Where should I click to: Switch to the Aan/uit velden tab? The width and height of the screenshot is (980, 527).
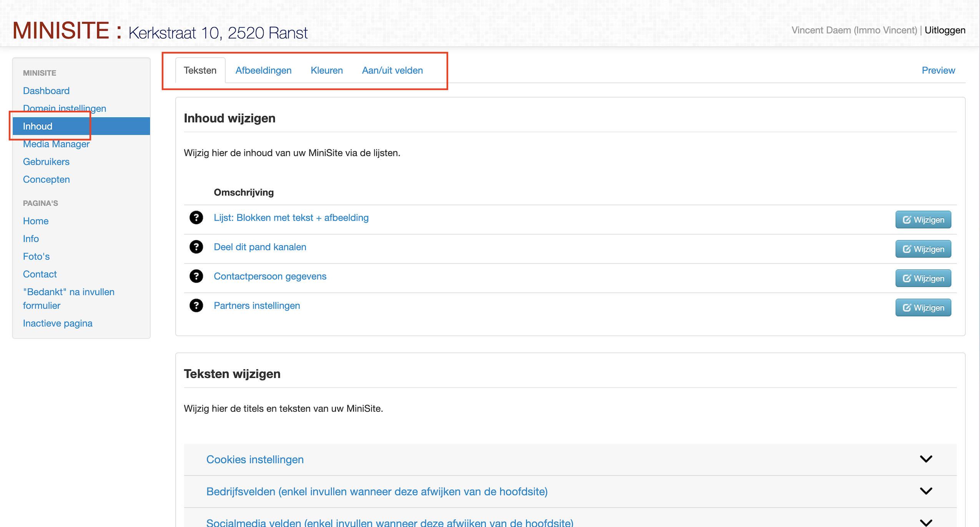point(392,70)
